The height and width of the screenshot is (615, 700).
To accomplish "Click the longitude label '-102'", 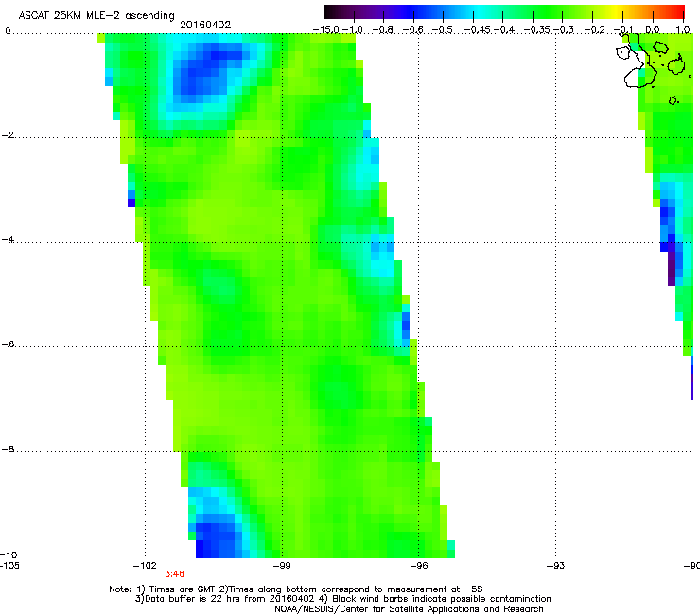I will pos(145,566).
